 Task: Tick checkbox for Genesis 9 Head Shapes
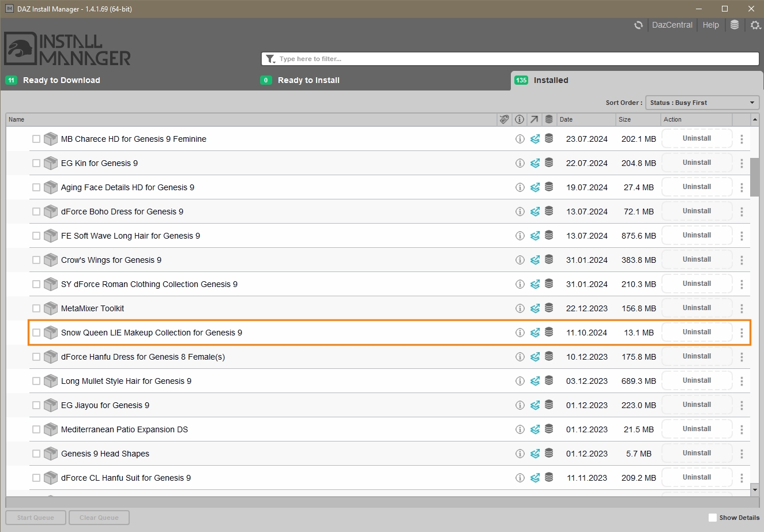[36, 454]
